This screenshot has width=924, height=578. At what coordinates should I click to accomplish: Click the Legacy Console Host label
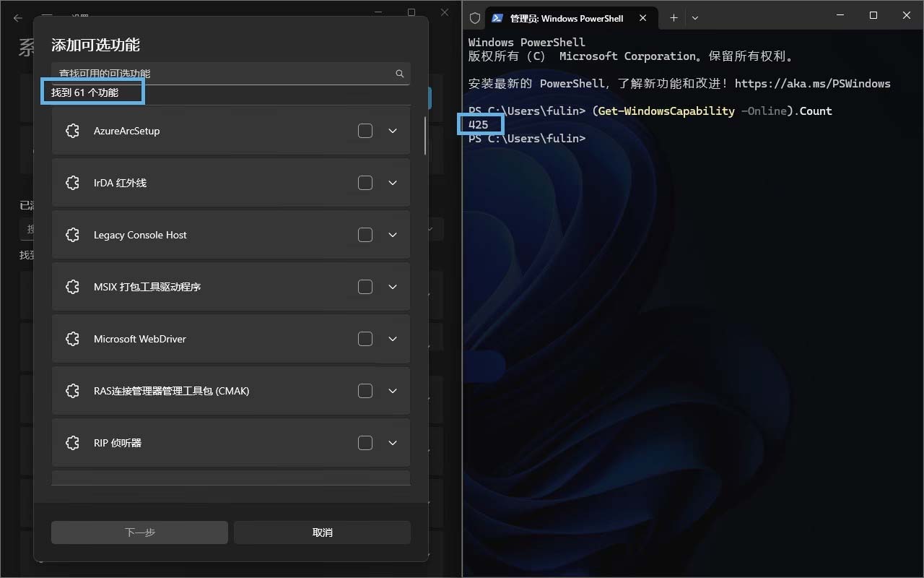tap(140, 235)
